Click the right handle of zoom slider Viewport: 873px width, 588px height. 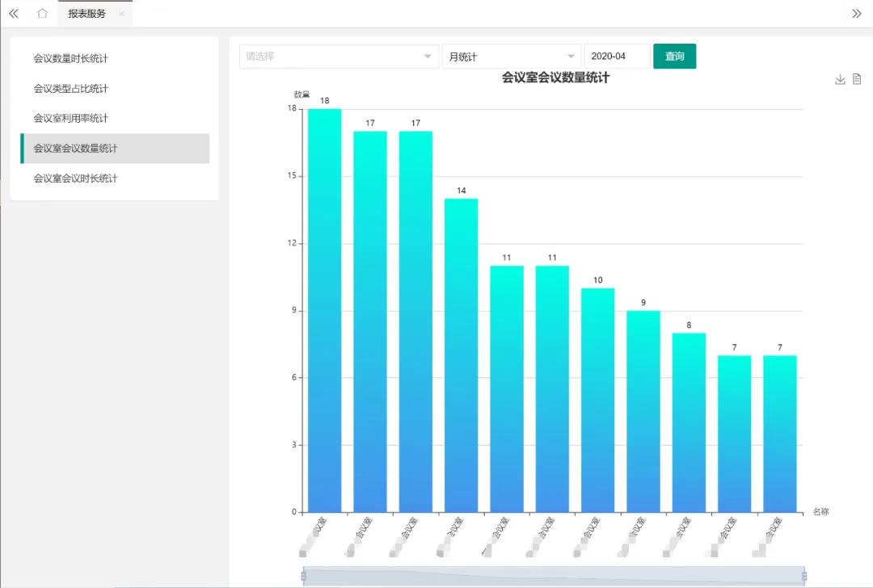click(x=803, y=575)
